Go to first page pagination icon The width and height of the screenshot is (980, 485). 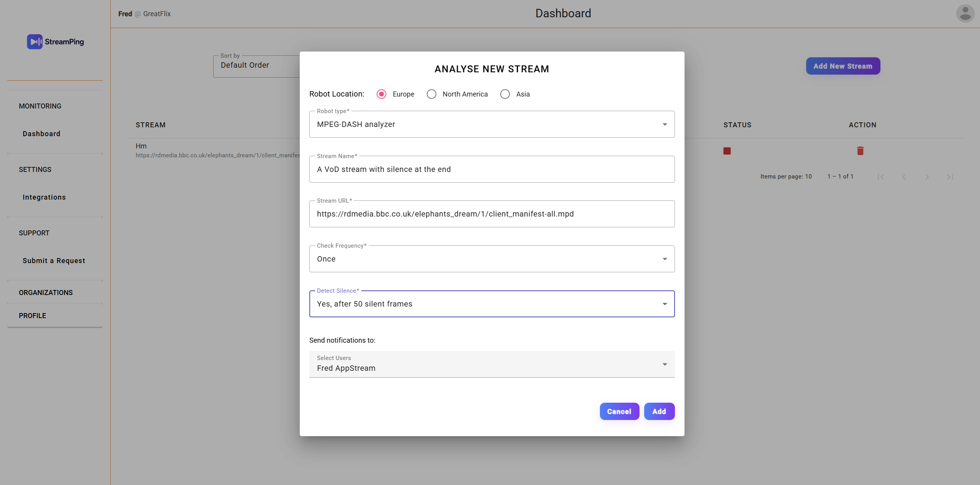click(x=881, y=177)
